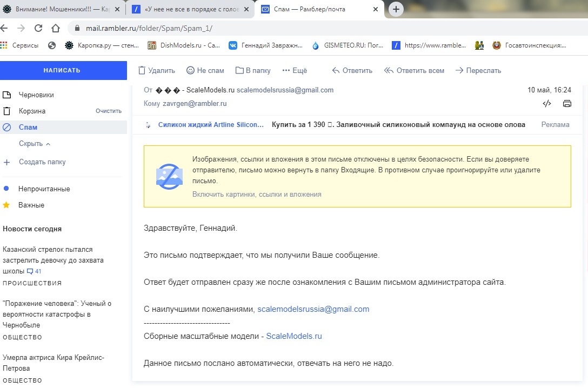The height and width of the screenshot is (388, 588).
Task: Mark email as Не спам
Action: (x=205, y=70)
